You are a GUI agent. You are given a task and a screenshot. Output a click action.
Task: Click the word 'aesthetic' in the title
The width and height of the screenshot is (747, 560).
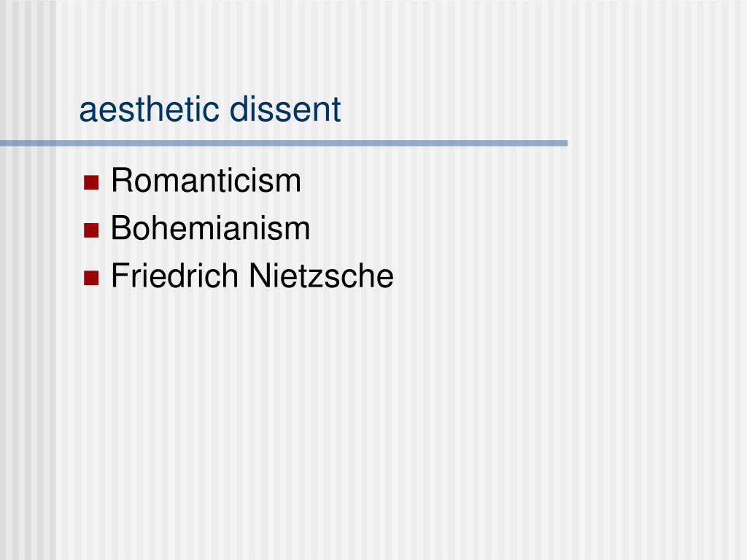(x=149, y=109)
